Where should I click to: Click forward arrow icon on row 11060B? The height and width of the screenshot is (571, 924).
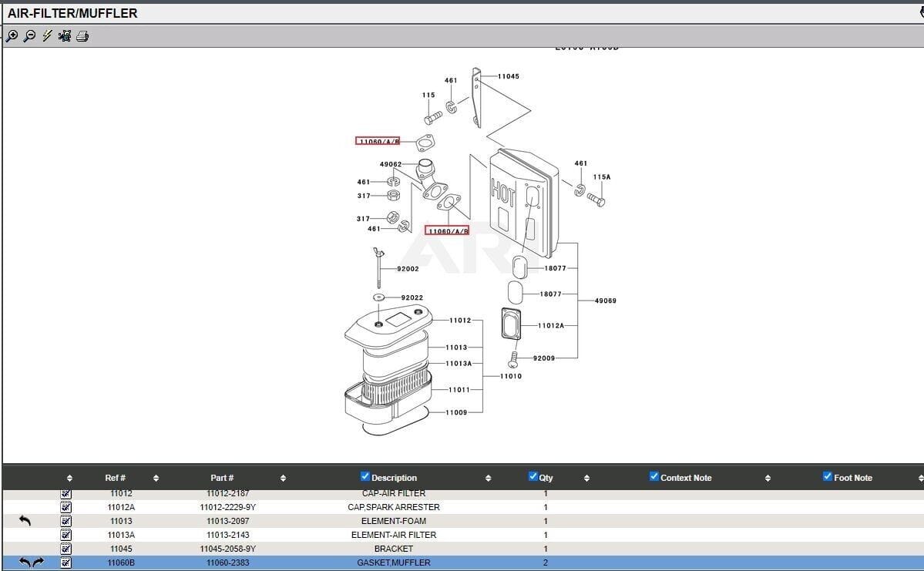coord(38,563)
